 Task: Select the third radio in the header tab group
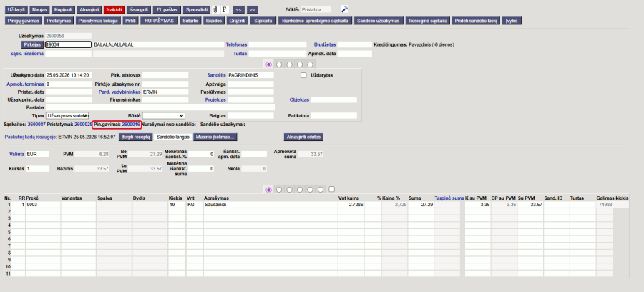coord(290,64)
